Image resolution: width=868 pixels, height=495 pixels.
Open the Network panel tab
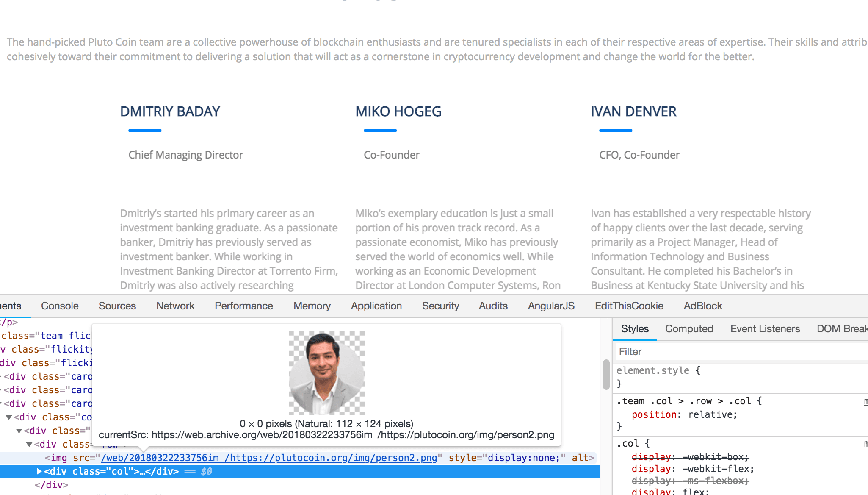[x=175, y=306]
